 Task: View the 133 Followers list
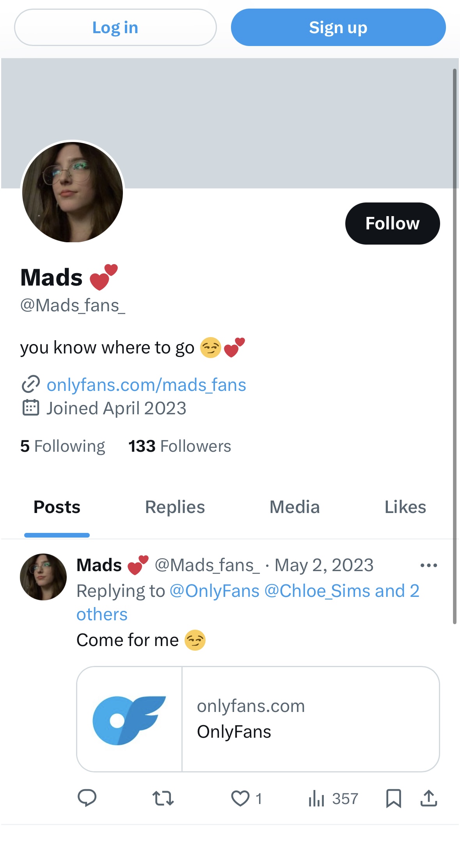tap(179, 446)
